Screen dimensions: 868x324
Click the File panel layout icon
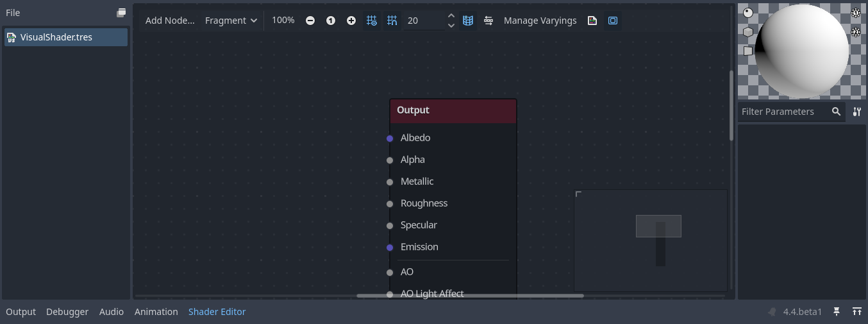pos(121,13)
